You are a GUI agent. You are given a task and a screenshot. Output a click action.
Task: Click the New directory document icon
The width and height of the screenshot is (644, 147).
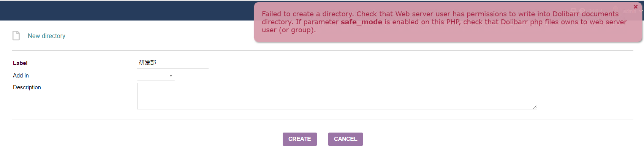point(16,36)
